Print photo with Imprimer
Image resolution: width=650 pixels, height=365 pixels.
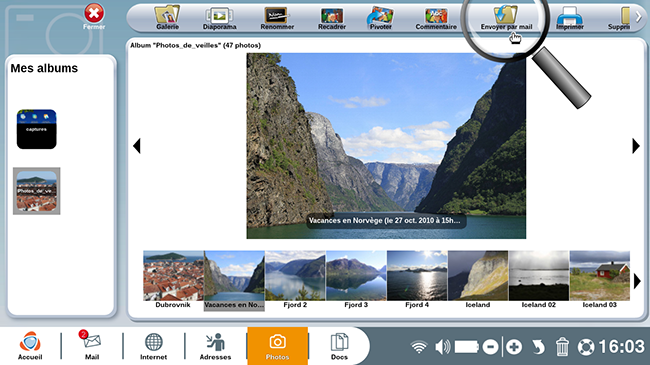pyautogui.click(x=570, y=18)
